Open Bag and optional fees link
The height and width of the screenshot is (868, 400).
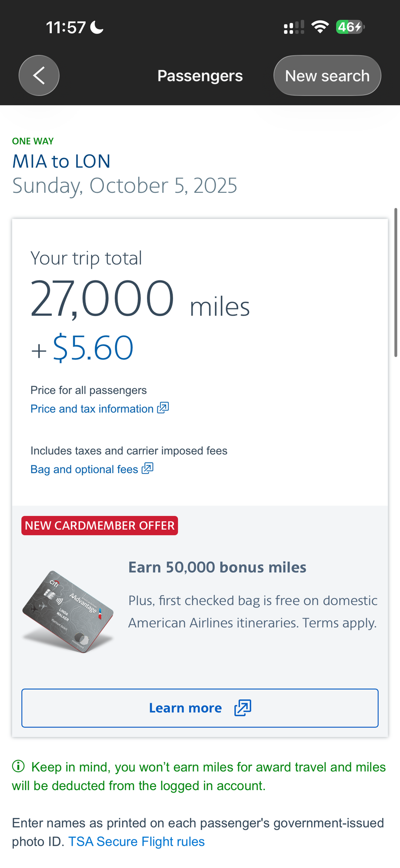(84, 469)
